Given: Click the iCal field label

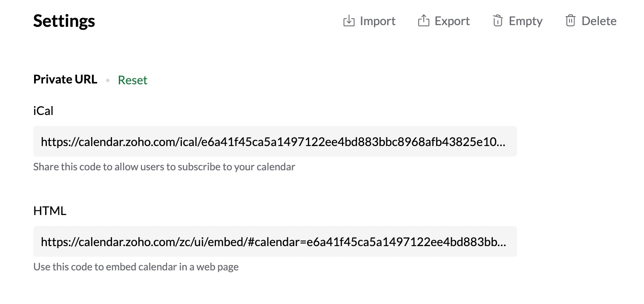Looking at the screenshot, I should pyautogui.click(x=43, y=111).
